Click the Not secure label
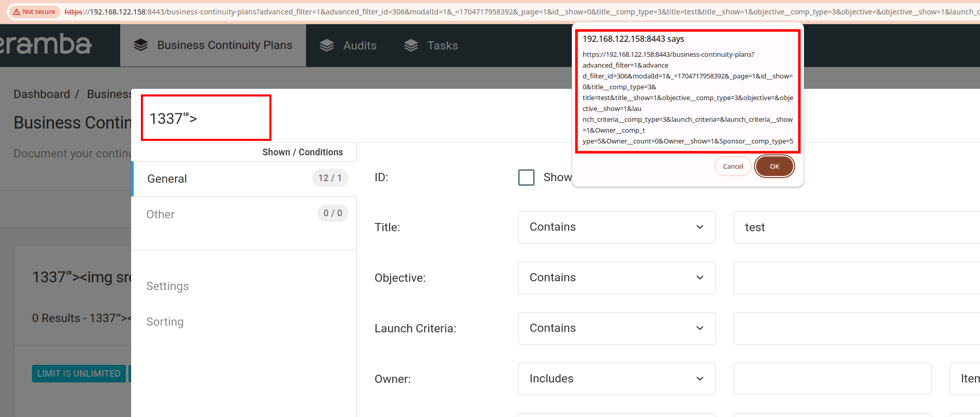This screenshot has width=980, height=417. [39, 12]
